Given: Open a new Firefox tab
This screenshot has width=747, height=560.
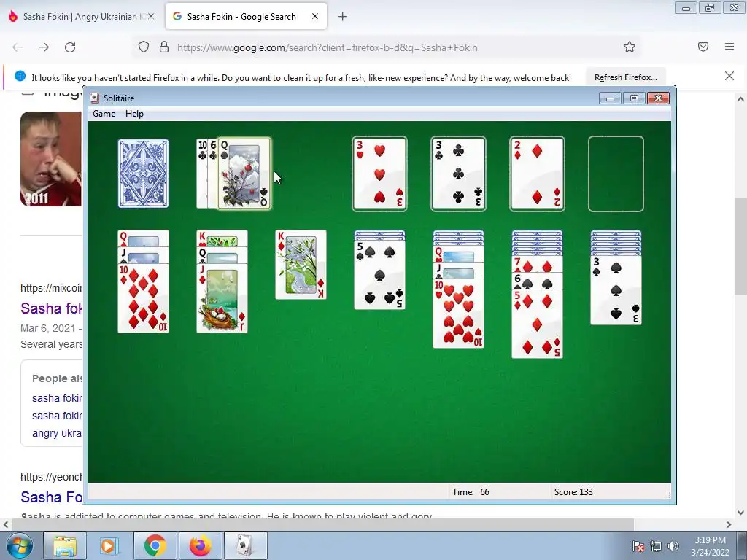Looking at the screenshot, I should [343, 17].
